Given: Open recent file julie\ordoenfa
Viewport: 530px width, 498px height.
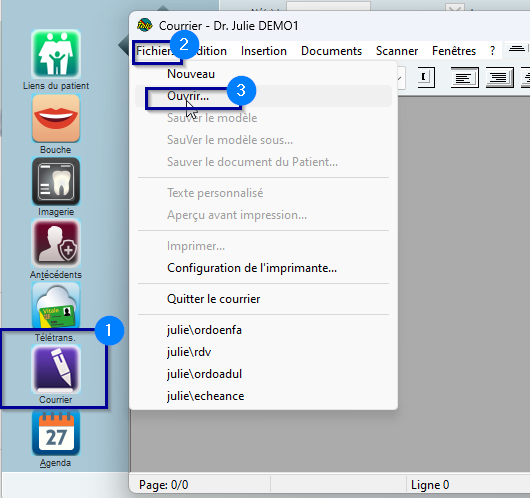Looking at the screenshot, I should coord(263,330).
